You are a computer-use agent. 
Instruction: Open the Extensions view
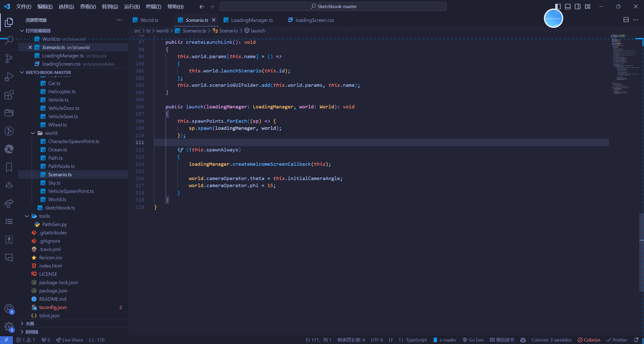(9, 95)
